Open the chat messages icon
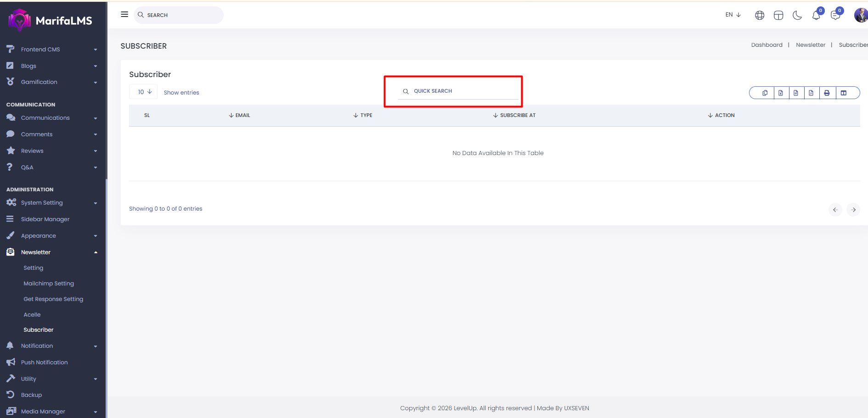 click(835, 16)
